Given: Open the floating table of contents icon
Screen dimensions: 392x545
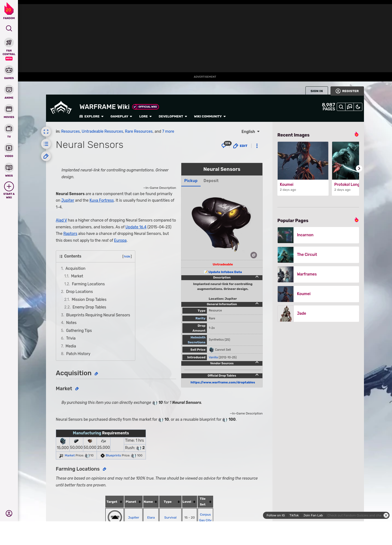Looking at the screenshot, I should coord(46,144).
